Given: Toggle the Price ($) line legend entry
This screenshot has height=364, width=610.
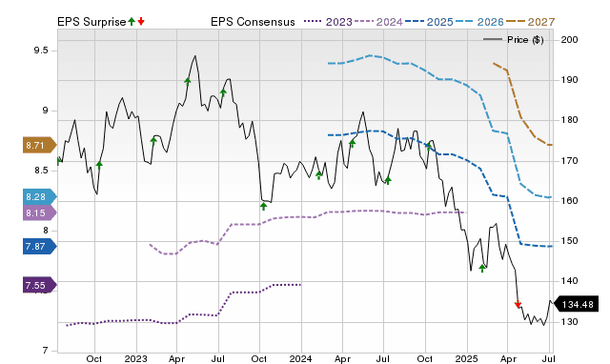Looking at the screenshot, I should (x=513, y=40).
